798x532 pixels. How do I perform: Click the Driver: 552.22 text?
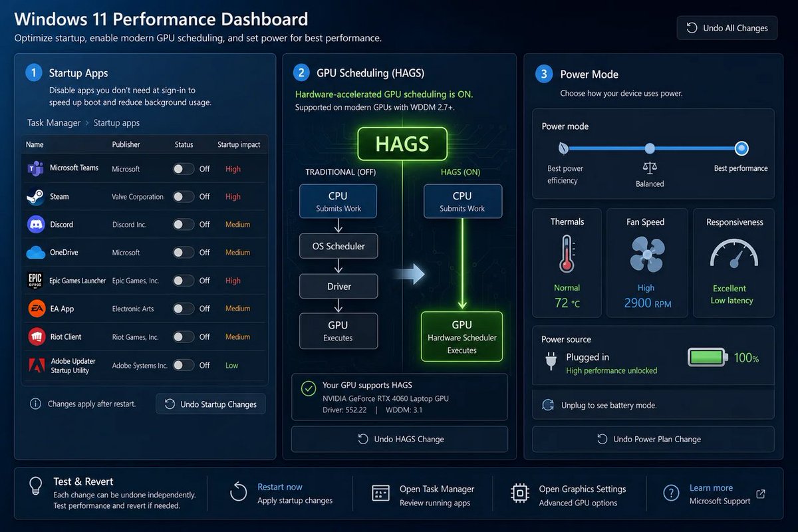344,410
